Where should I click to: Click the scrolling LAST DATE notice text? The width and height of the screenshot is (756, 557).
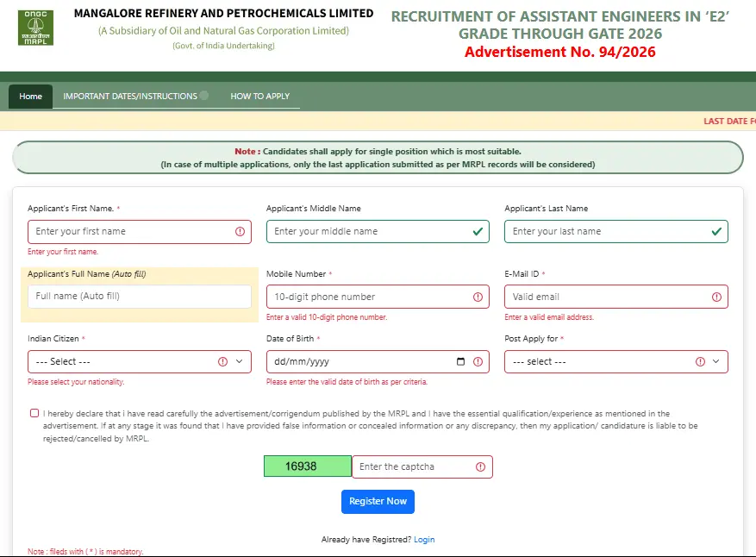coord(729,121)
